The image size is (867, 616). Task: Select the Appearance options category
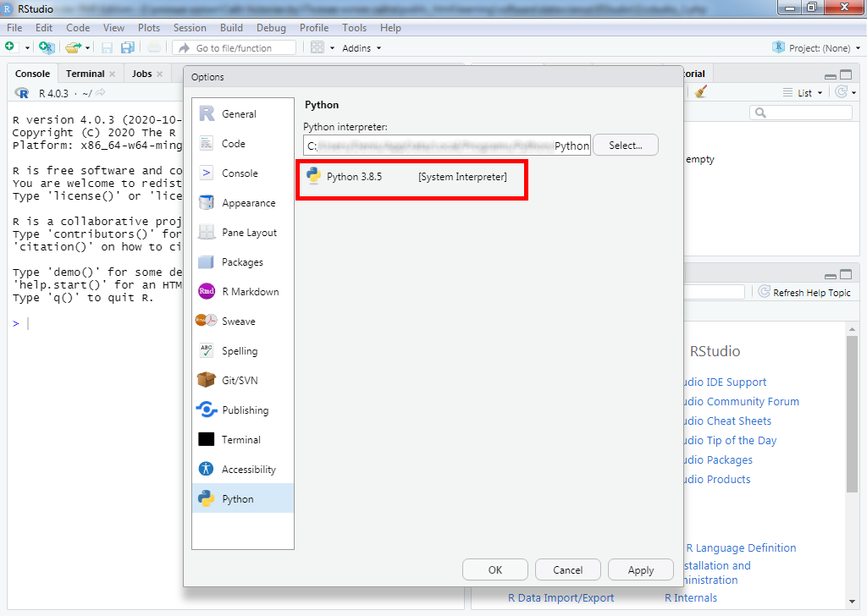tap(248, 203)
